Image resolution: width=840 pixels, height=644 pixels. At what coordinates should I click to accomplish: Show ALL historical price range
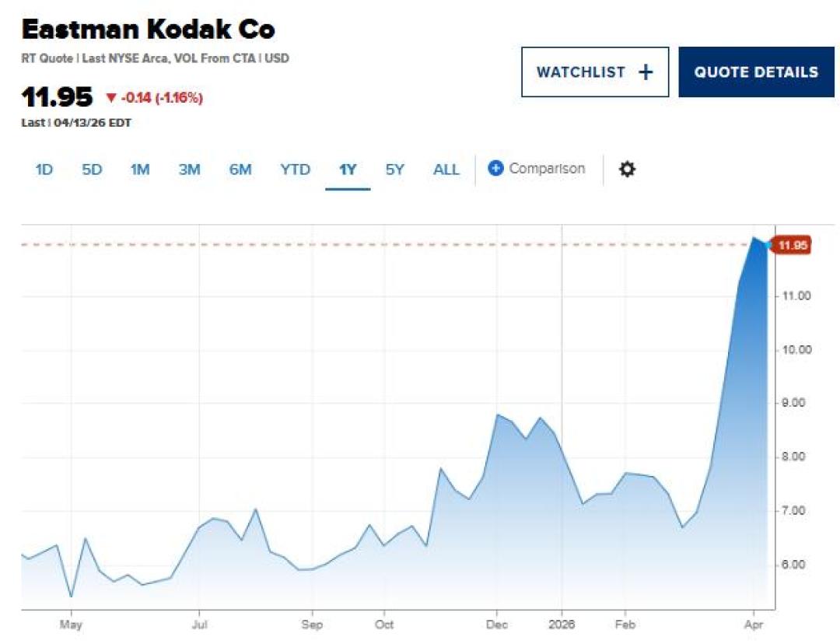[x=446, y=170]
